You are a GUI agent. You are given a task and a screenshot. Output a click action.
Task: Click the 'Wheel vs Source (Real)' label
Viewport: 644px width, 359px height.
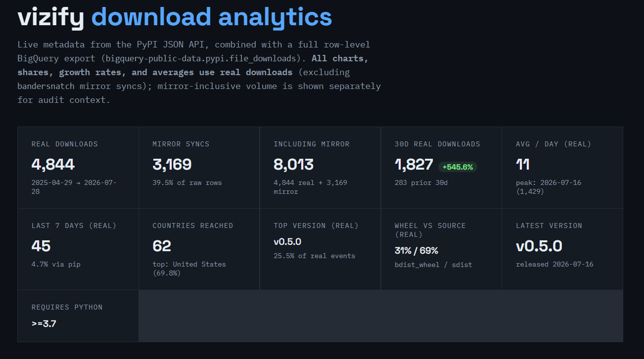pyautogui.click(x=430, y=230)
